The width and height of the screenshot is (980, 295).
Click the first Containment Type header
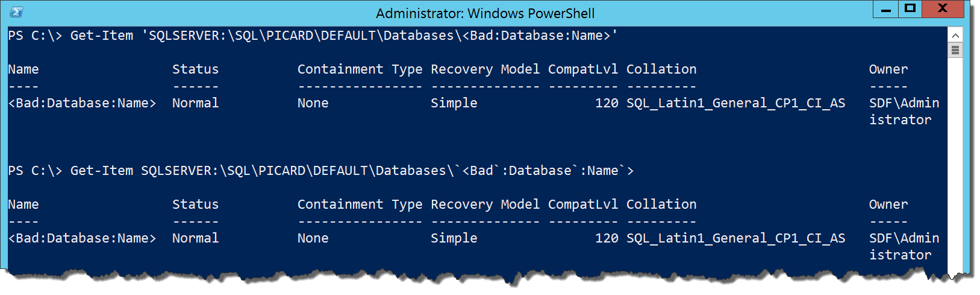pyautogui.click(x=360, y=70)
